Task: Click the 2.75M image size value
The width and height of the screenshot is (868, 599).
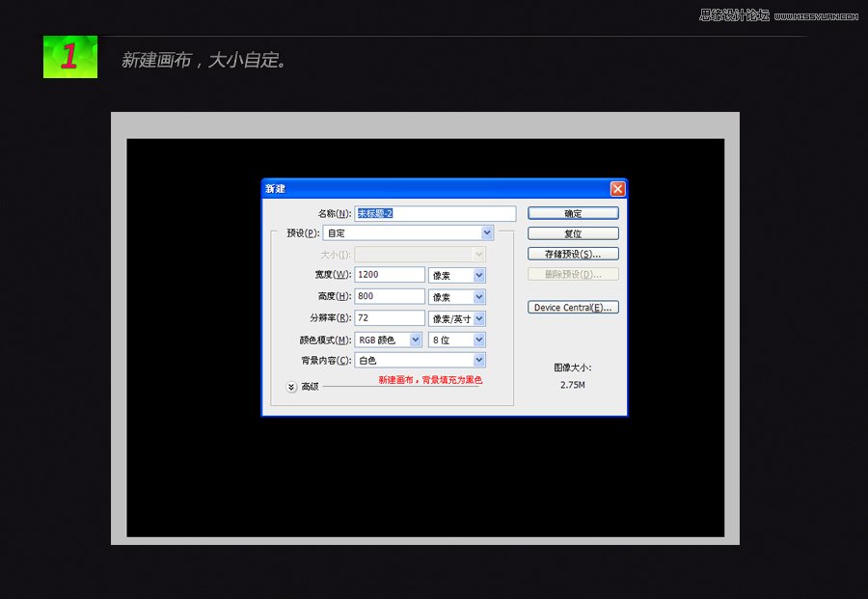Action: pos(572,385)
